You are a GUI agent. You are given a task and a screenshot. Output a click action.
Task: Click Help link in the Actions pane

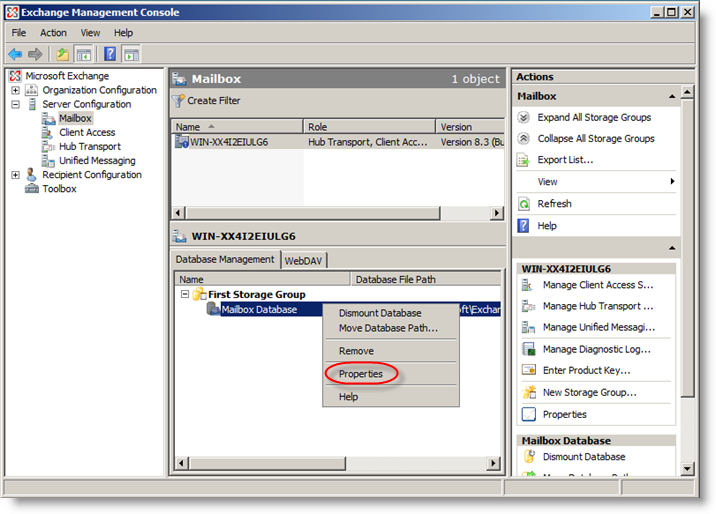pos(547,226)
